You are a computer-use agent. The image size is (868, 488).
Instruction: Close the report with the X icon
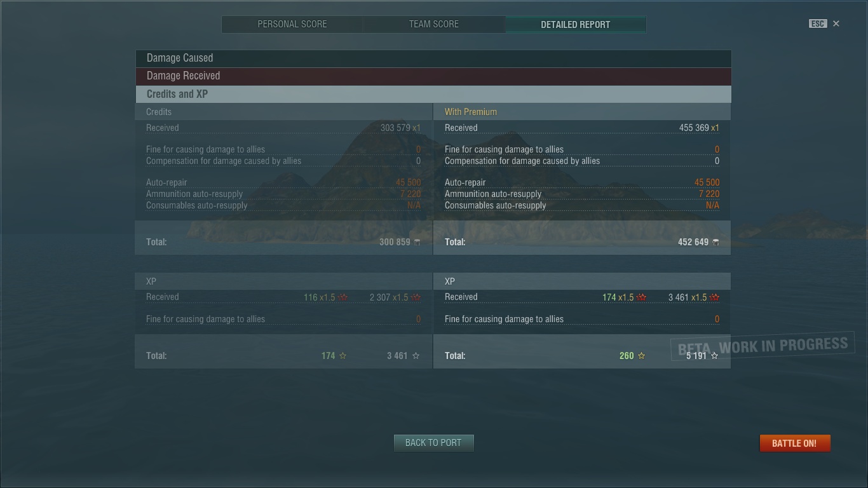836,24
